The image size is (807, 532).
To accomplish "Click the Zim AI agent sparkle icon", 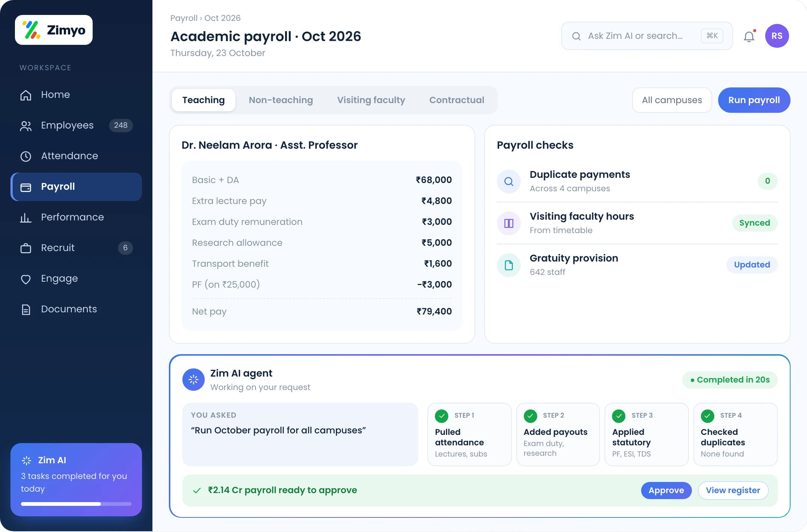I will click(194, 380).
